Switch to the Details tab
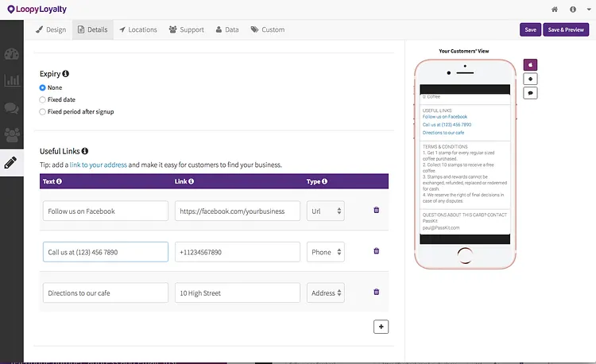The height and width of the screenshot is (364, 596). point(93,29)
